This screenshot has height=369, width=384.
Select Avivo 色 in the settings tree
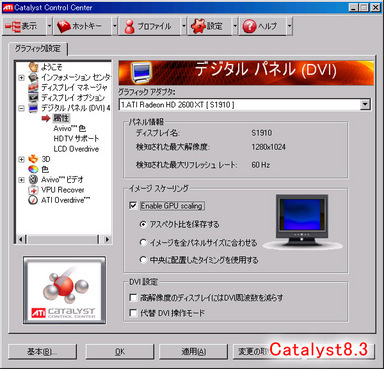coord(69,128)
